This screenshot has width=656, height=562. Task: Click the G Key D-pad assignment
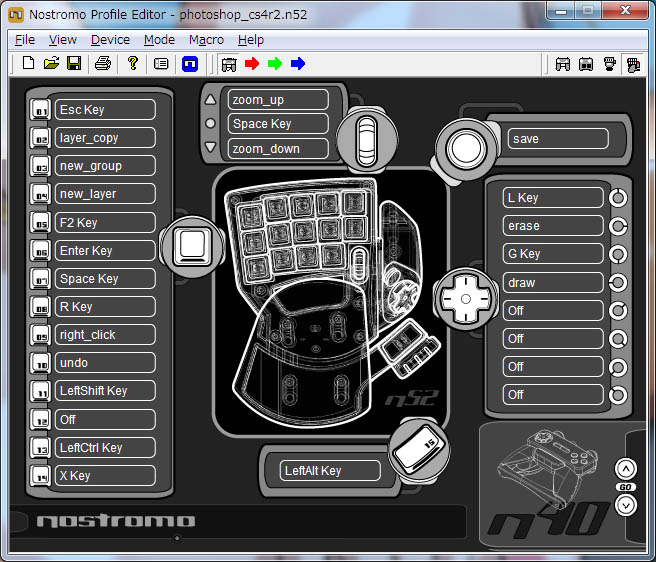[x=553, y=254]
